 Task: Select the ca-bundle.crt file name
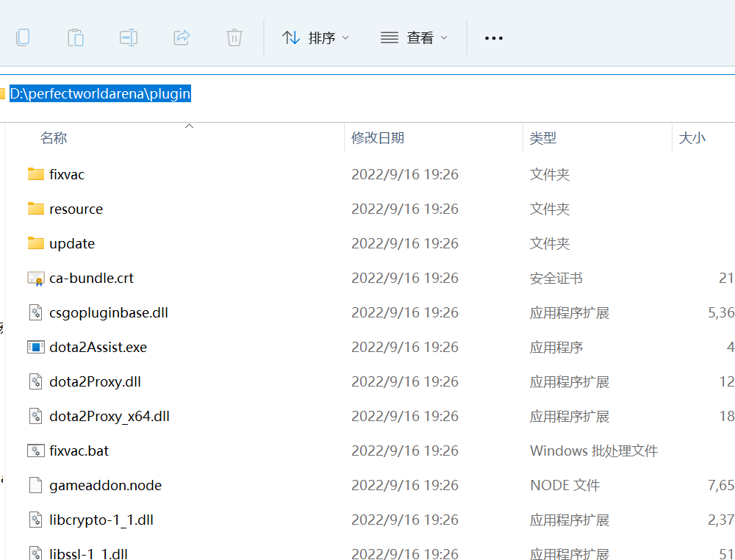click(x=91, y=279)
